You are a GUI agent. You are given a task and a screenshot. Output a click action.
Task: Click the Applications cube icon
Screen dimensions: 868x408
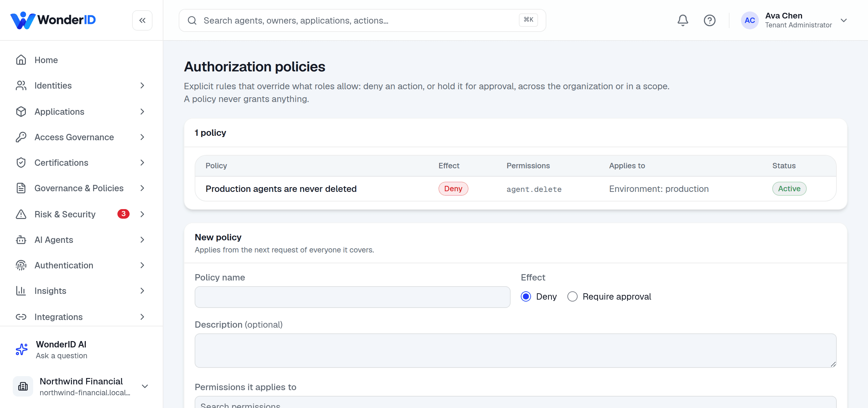21,112
